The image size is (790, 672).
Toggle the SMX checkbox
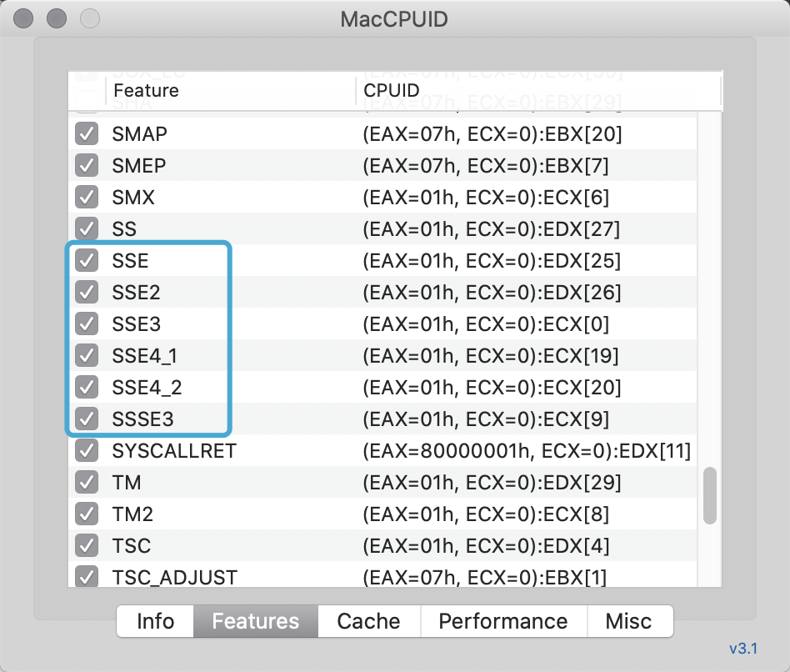(87, 198)
